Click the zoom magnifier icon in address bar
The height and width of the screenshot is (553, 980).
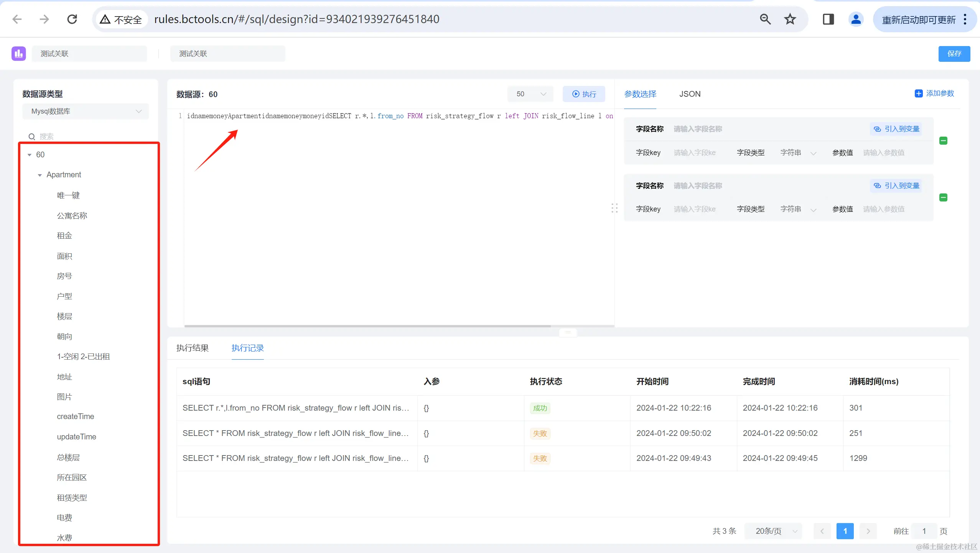765,19
